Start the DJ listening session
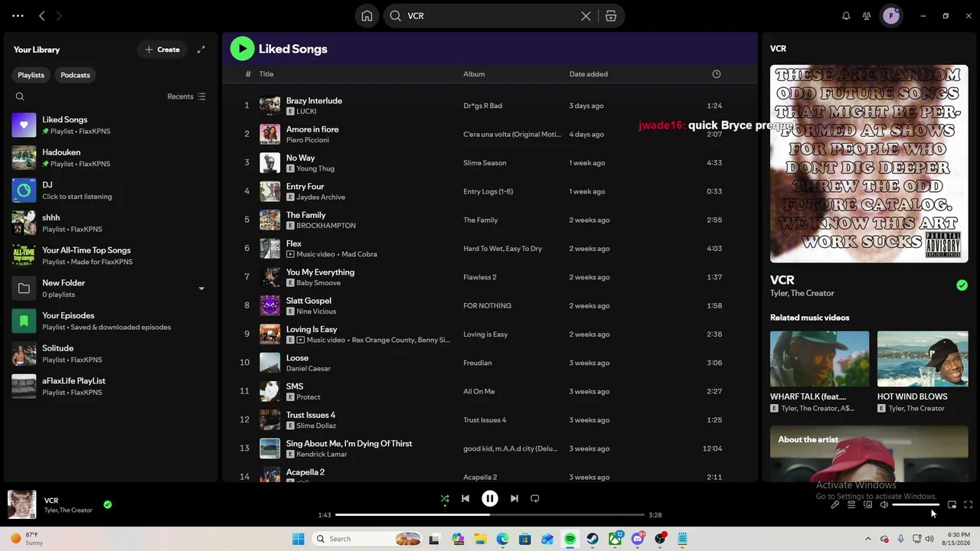980x551 pixels. pos(110,191)
